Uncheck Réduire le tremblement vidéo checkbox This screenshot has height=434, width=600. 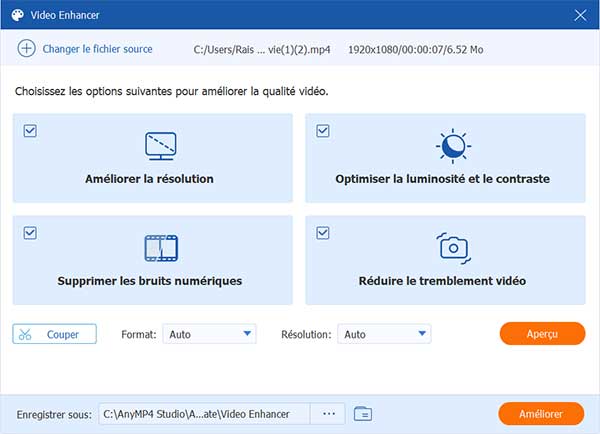[x=323, y=233]
